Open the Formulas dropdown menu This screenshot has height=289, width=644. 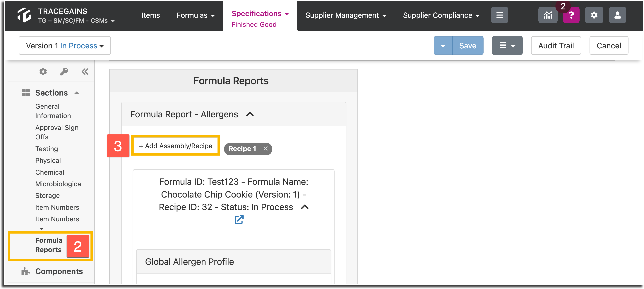tap(196, 15)
